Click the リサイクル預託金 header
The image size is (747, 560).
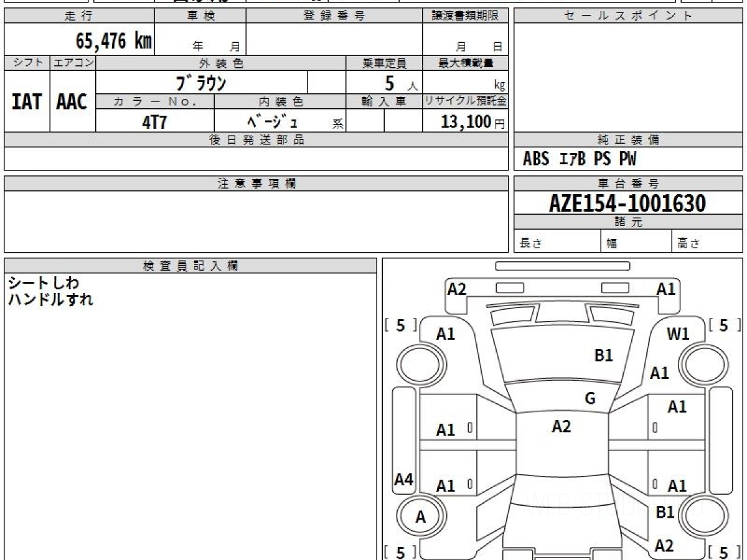click(466, 102)
